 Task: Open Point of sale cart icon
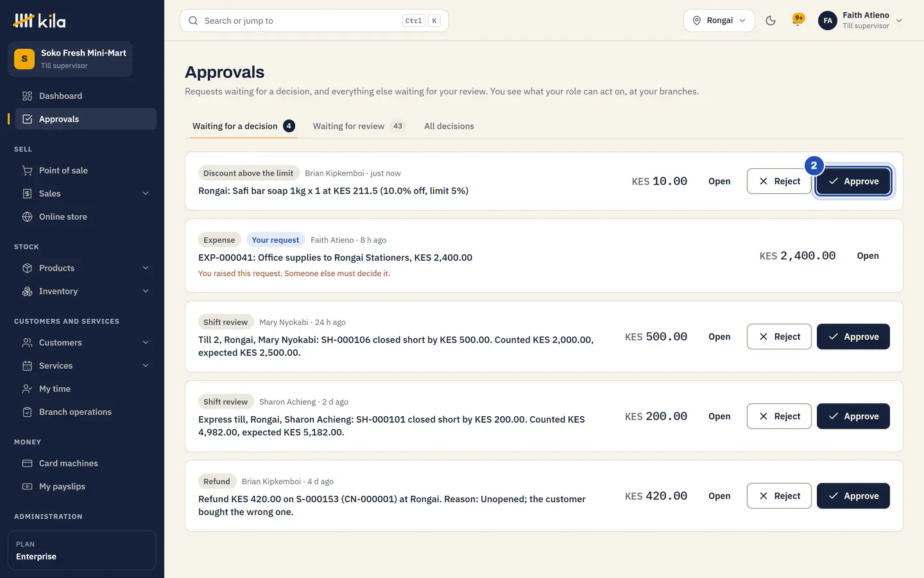click(27, 170)
